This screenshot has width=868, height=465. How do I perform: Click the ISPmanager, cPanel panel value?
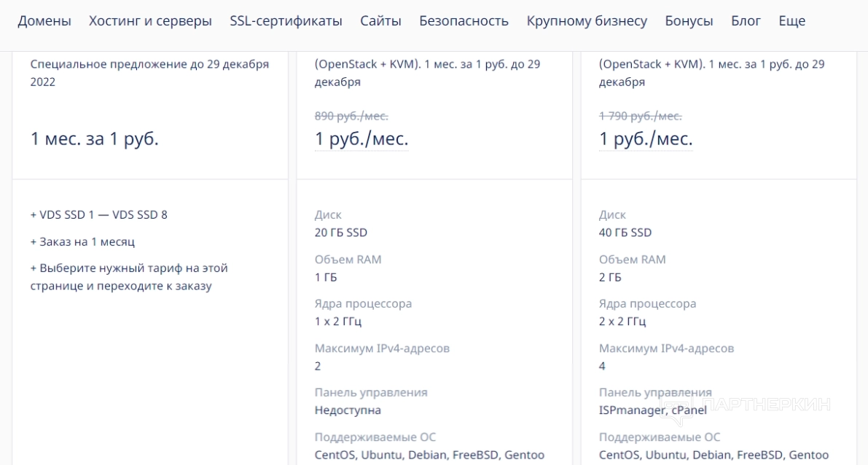coord(641,410)
